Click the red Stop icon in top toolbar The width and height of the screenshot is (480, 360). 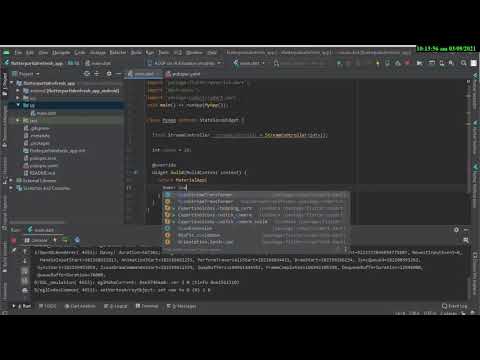(x=407, y=63)
